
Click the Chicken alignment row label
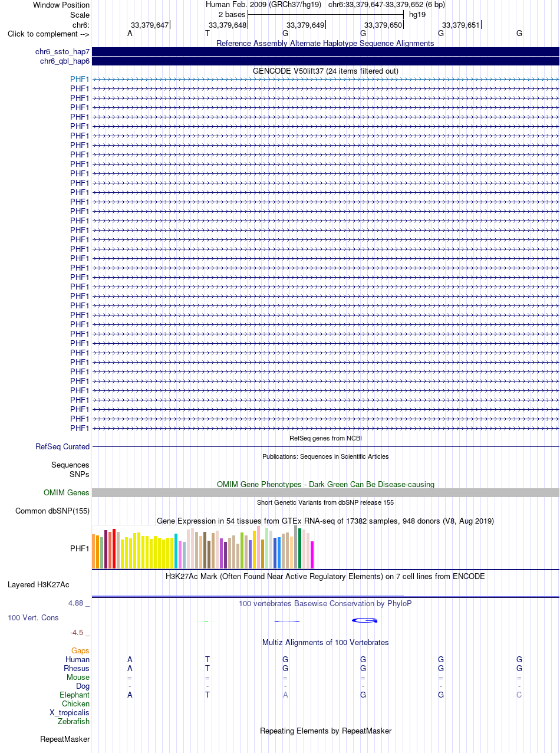[x=76, y=704]
